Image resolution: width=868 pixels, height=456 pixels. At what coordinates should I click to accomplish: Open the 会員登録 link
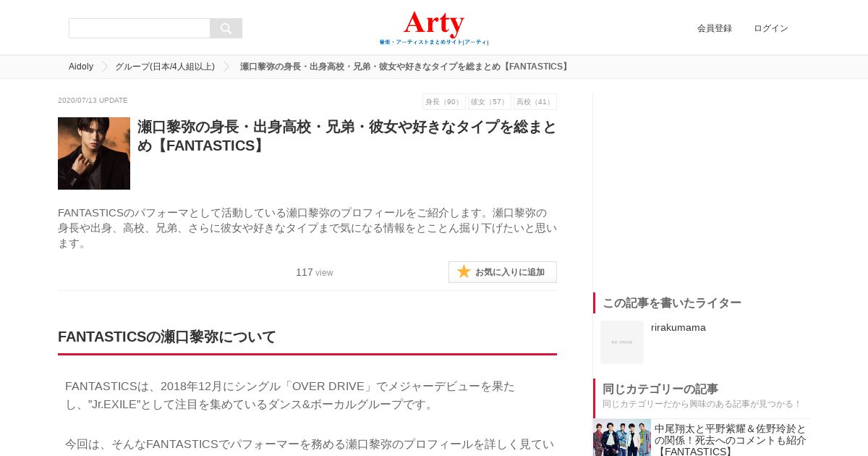click(715, 28)
